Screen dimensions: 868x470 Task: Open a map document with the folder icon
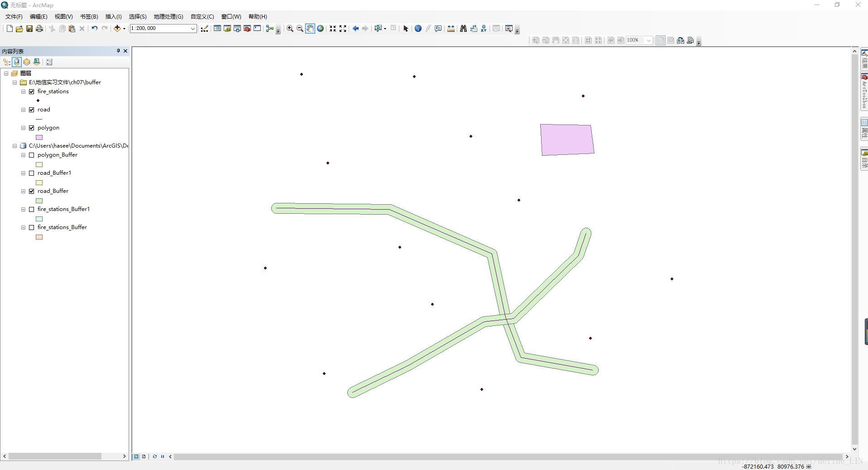(x=19, y=29)
